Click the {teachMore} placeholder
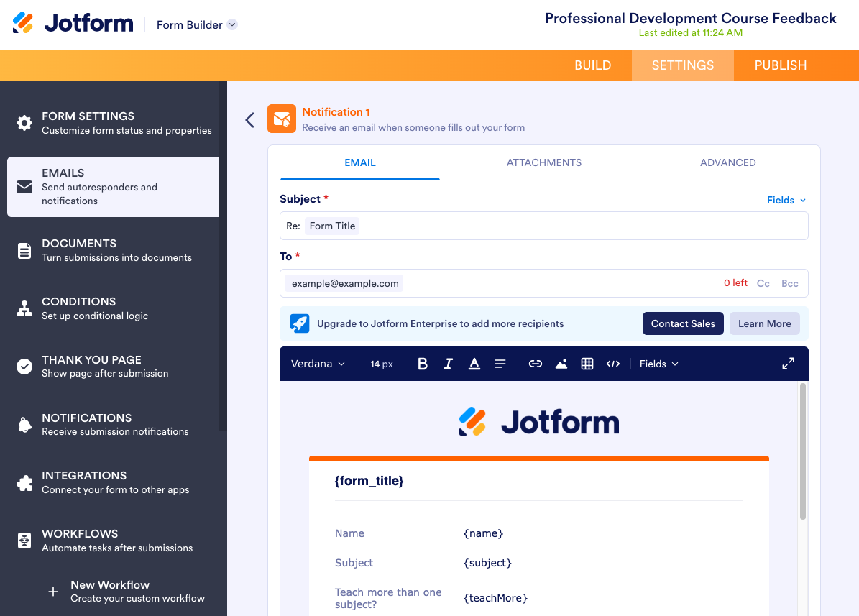This screenshot has width=859, height=616. 495,598
